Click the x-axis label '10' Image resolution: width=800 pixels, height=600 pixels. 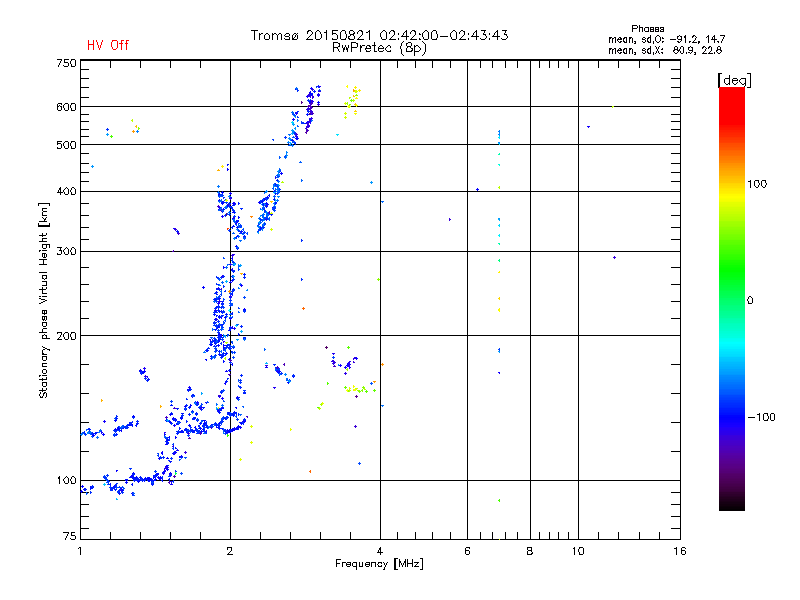578,551
